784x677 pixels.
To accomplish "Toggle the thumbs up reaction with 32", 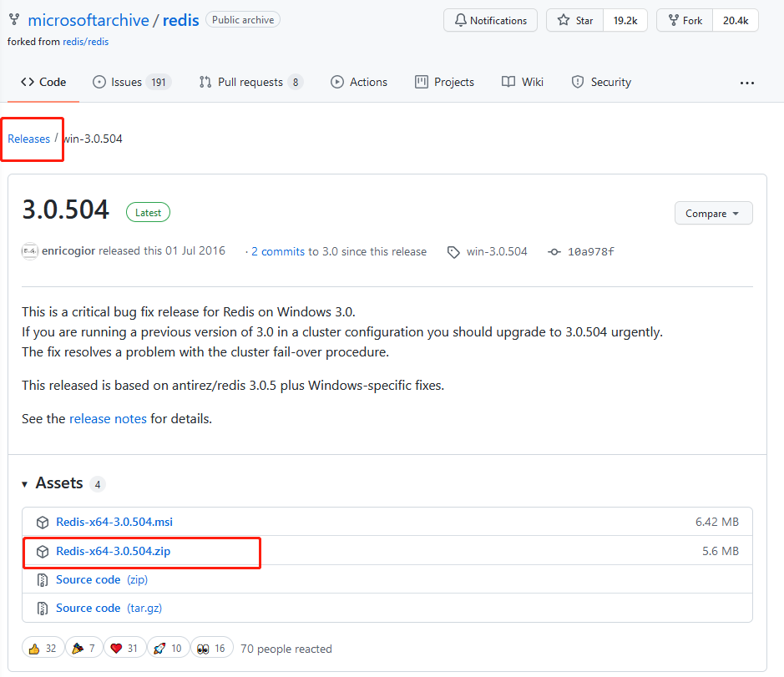I will click(43, 649).
